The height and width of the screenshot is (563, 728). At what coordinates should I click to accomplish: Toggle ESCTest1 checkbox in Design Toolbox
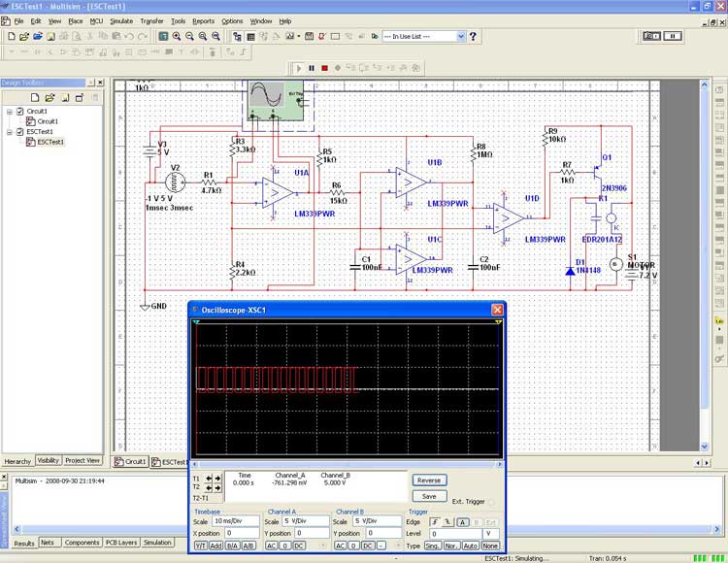pos(20,131)
